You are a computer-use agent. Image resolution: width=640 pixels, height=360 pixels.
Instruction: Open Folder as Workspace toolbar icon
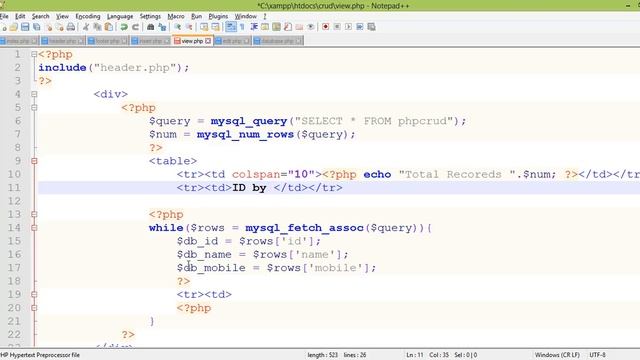[x=299, y=27]
